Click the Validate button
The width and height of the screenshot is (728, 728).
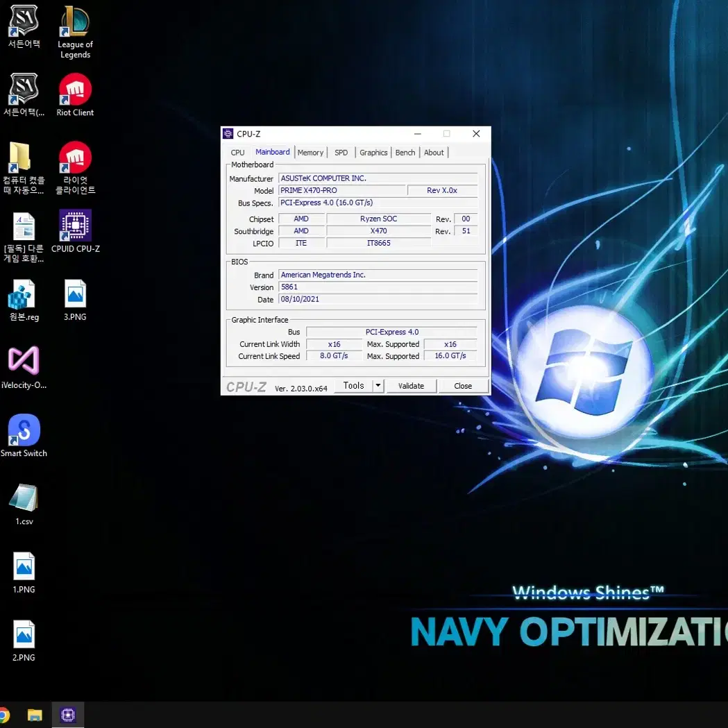[x=412, y=386]
